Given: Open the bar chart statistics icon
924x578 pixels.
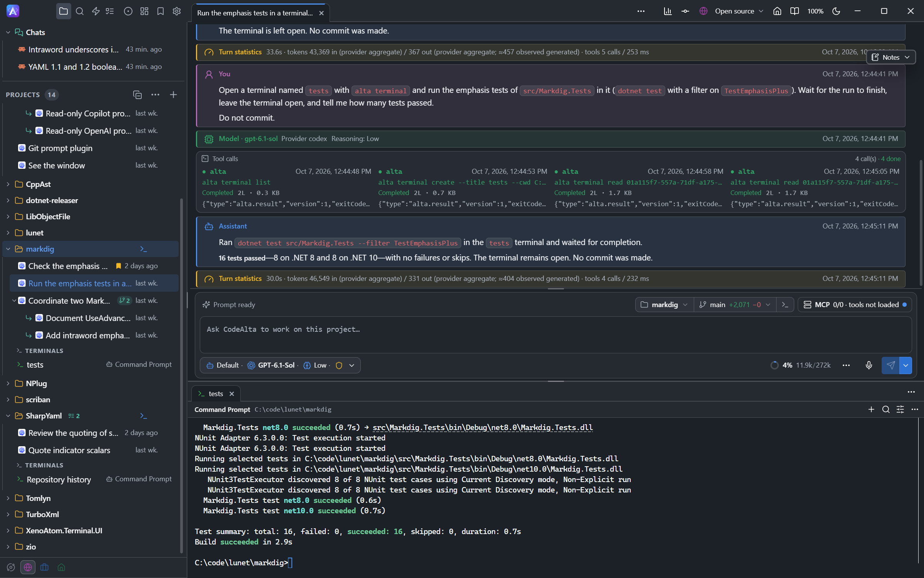Looking at the screenshot, I should coord(668,12).
